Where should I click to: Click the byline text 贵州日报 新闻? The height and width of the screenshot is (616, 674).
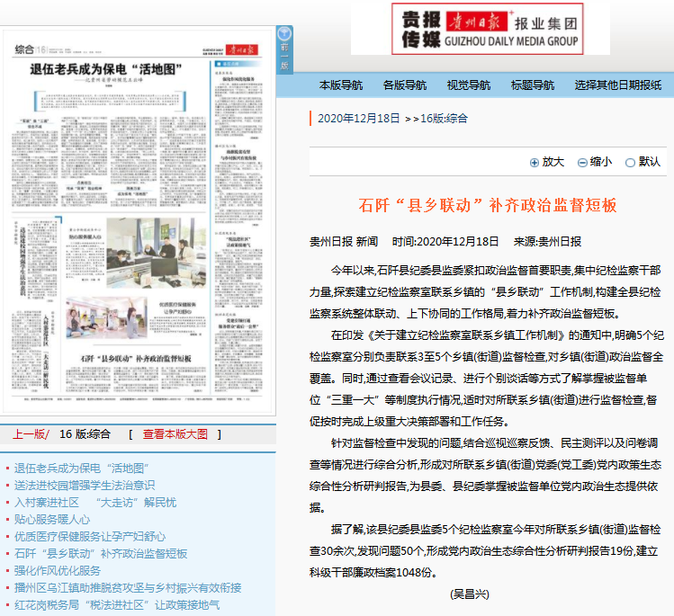click(x=344, y=241)
